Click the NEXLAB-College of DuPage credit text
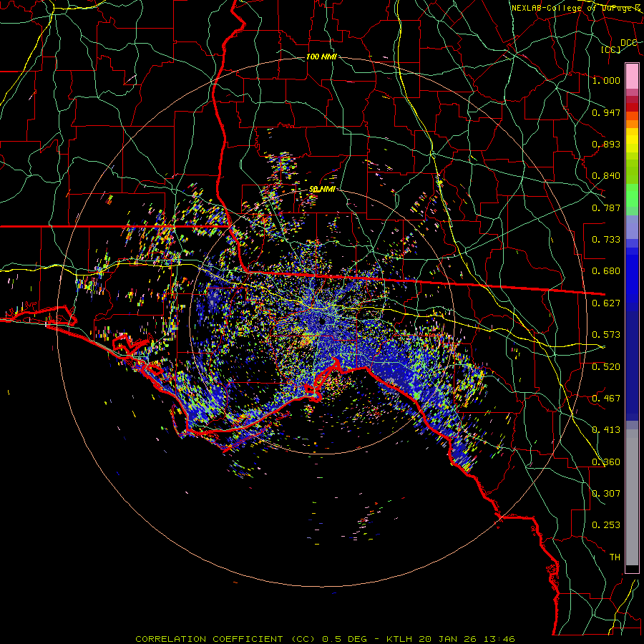 point(576,8)
